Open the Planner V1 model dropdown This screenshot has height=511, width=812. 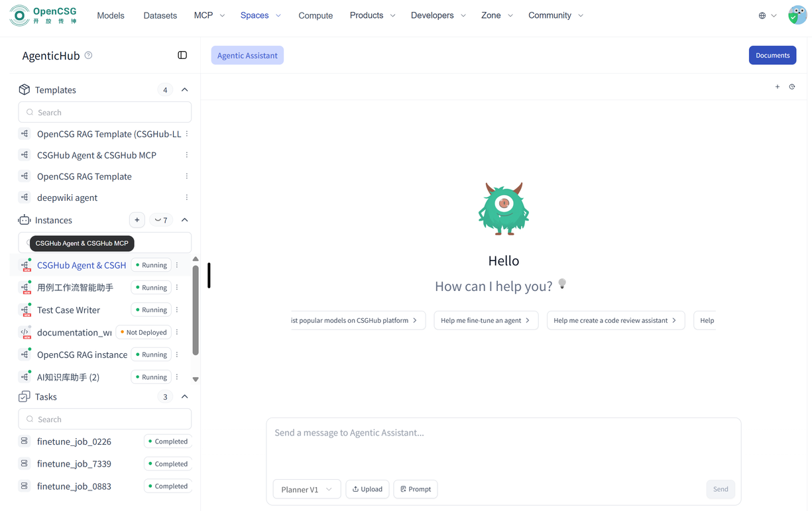pyautogui.click(x=307, y=489)
